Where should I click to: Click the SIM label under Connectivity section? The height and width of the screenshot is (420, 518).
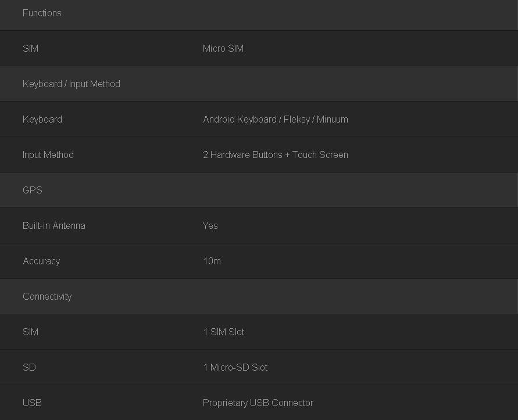(x=30, y=332)
